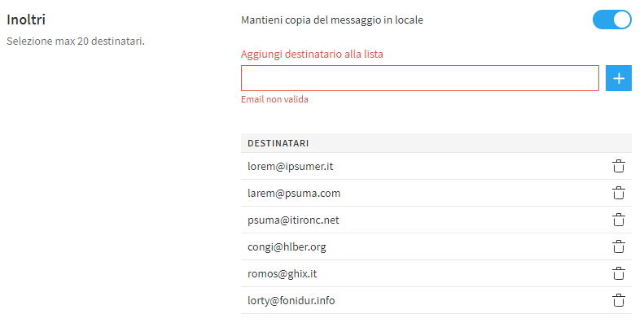Click the DESTINATARI column header
Viewport: 644px width, 327px height.
(x=278, y=143)
